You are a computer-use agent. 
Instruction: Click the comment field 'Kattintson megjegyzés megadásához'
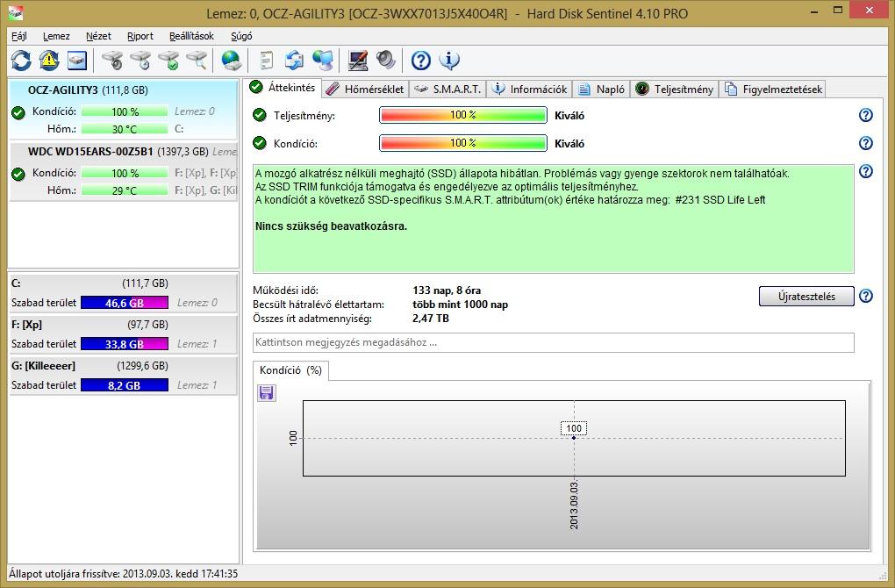pos(553,342)
